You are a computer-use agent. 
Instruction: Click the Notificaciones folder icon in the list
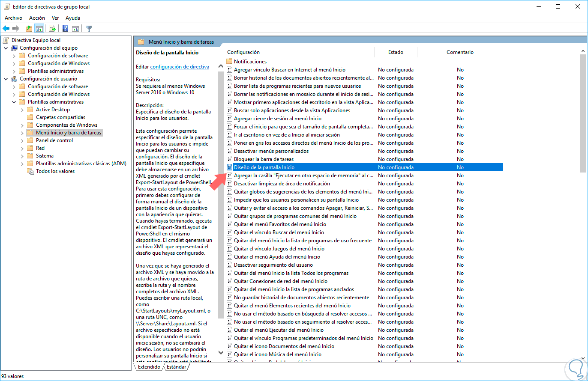[x=229, y=62]
